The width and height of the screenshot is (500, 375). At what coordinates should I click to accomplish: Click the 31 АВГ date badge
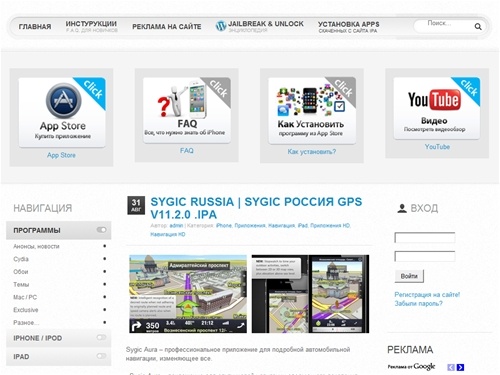(x=136, y=205)
